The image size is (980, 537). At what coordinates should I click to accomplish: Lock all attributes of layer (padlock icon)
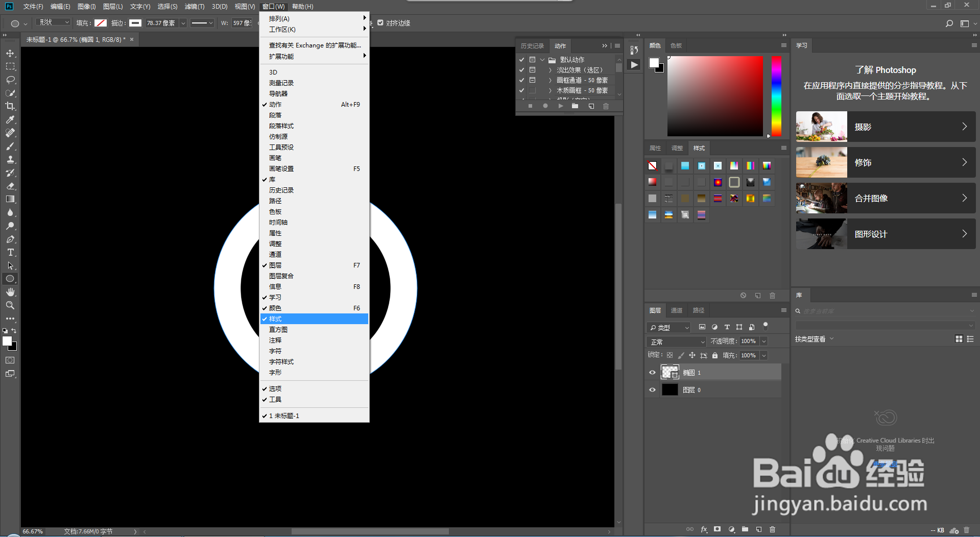pos(715,355)
